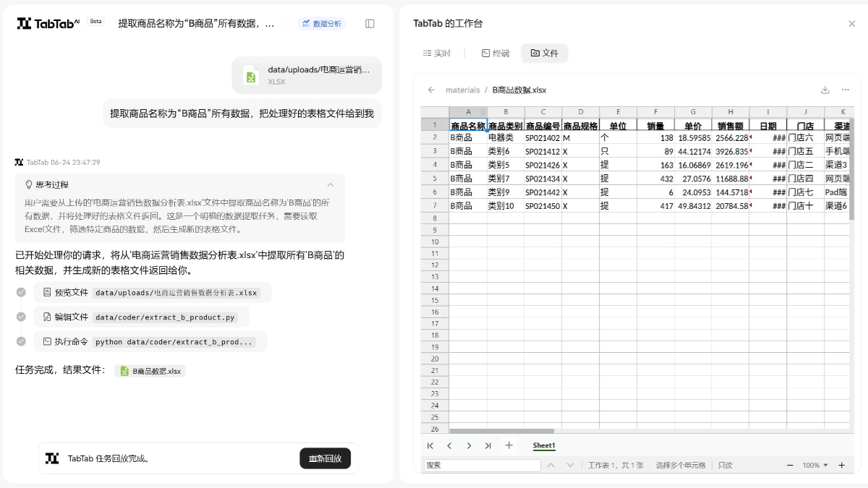868x488 pixels.
Task: Select the 数据分析 tag
Action: click(322, 24)
